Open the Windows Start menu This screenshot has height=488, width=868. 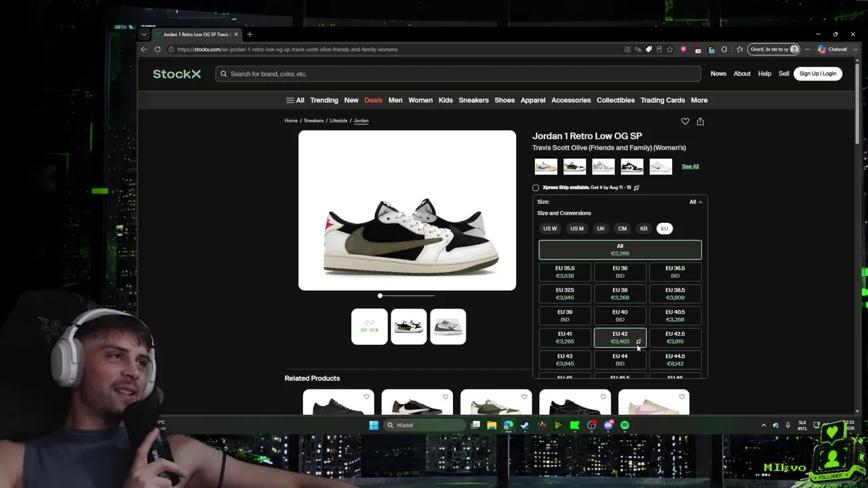373,425
